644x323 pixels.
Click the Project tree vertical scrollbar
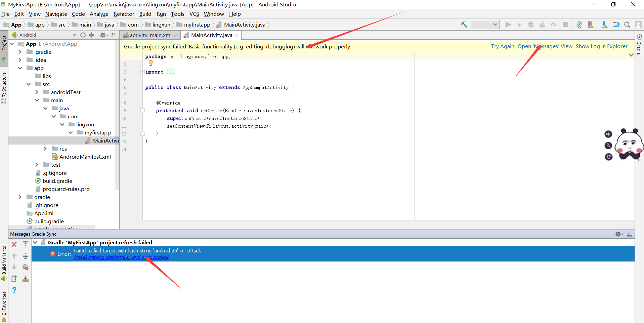(117, 114)
